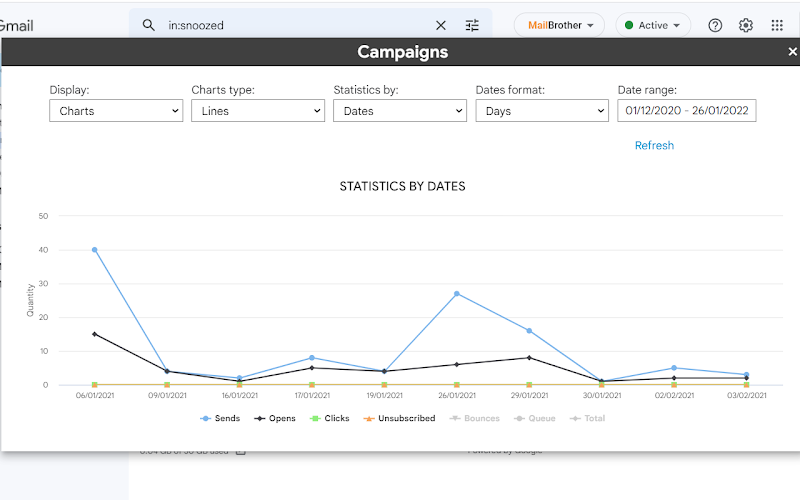
Task: Open the Statistics by dropdown
Action: (399, 111)
